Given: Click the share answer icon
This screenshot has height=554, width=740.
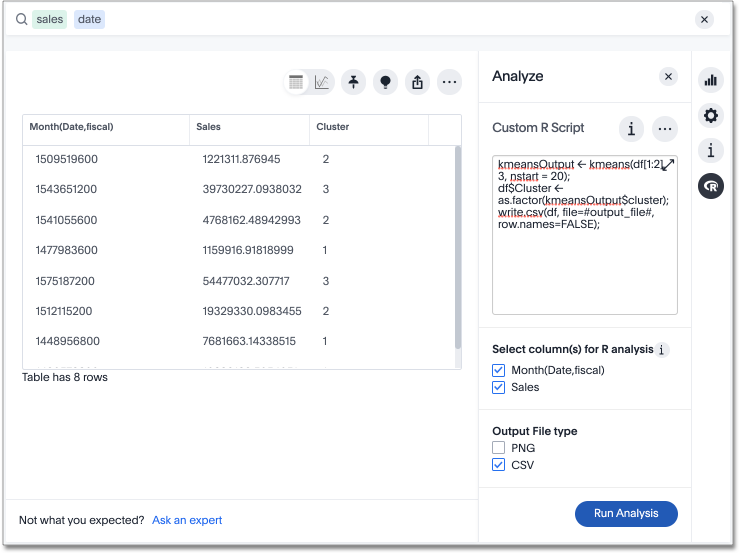Looking at the screenshot, I should pos(417,82).
